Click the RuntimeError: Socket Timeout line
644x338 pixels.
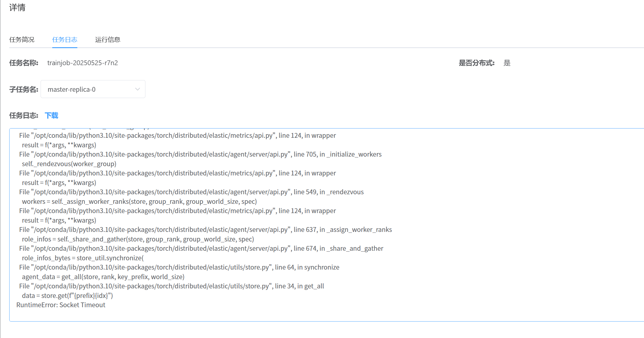pos(61,305)
